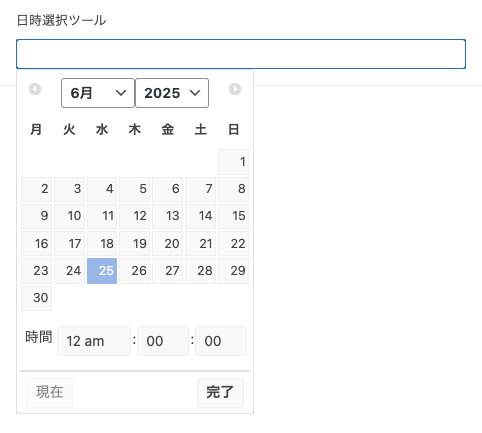Select date 10 on the calendar
Screen dimensions: 482x433
coord(69,216)
